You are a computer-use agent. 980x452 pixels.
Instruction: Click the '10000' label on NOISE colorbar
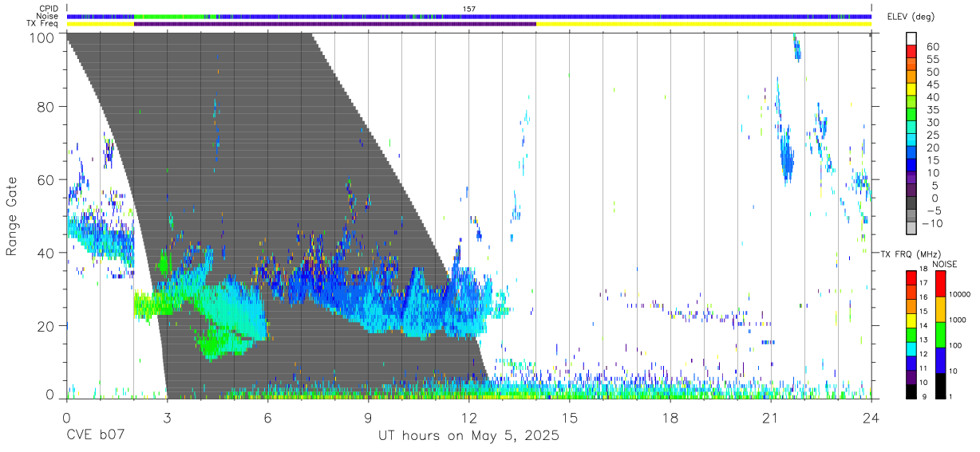point(961,294)
